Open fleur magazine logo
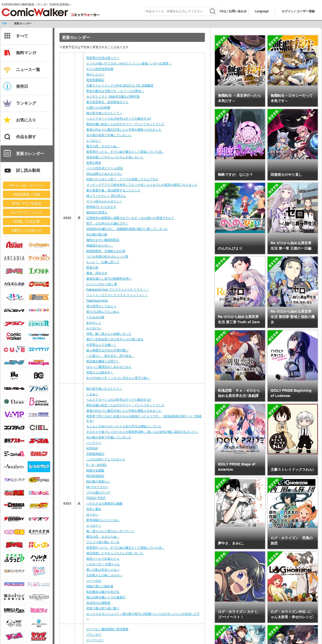 click(14, 401)
